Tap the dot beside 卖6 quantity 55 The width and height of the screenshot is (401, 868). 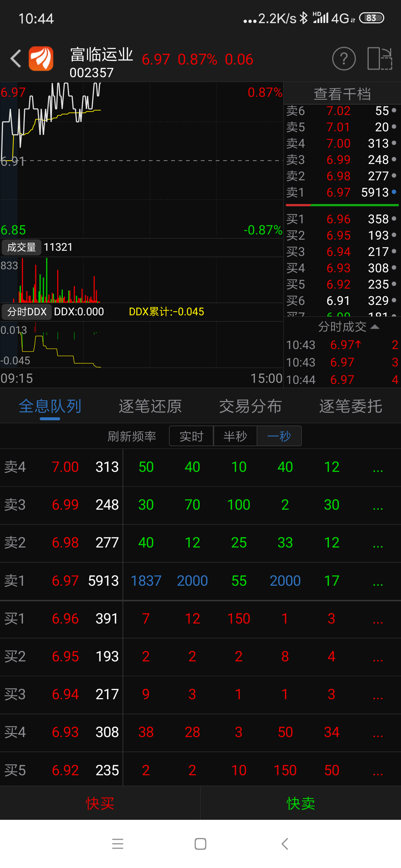click(394, 111)
